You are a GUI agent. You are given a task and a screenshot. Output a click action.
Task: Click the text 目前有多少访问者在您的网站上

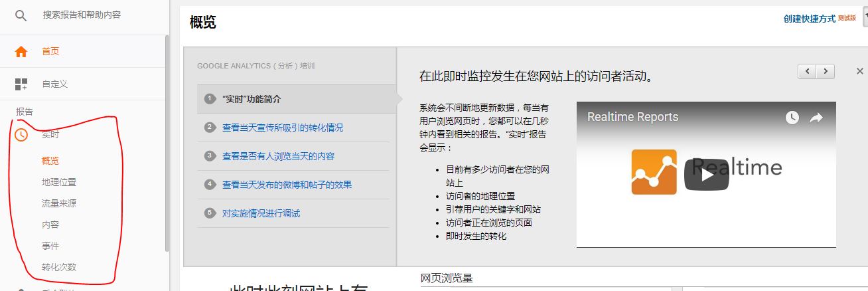tap(498, 175)
